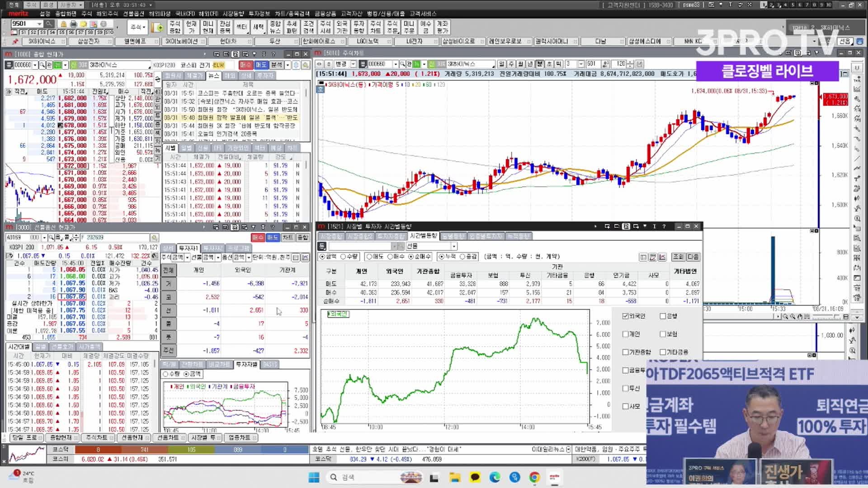This screenshot has width=868, height=488.
Task: Click the 조회 query button
Action: point(678,257)
